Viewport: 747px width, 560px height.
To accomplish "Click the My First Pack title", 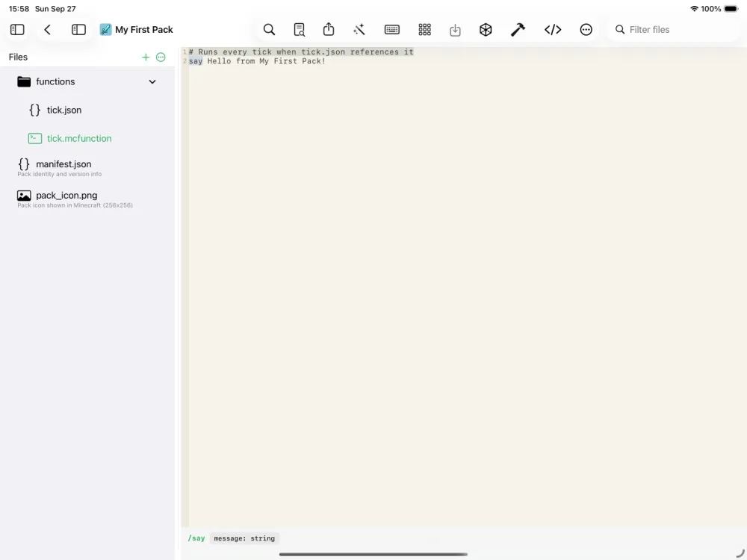I will click(144, 30).
